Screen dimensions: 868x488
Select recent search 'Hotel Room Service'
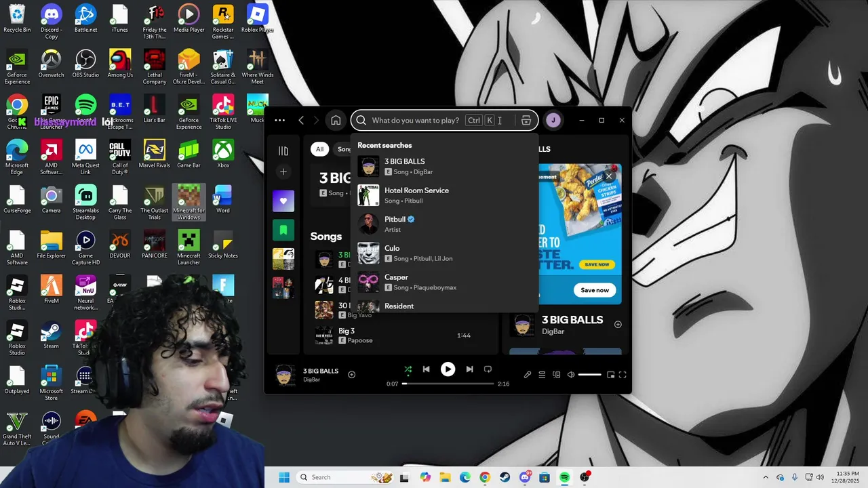(444, 195)
